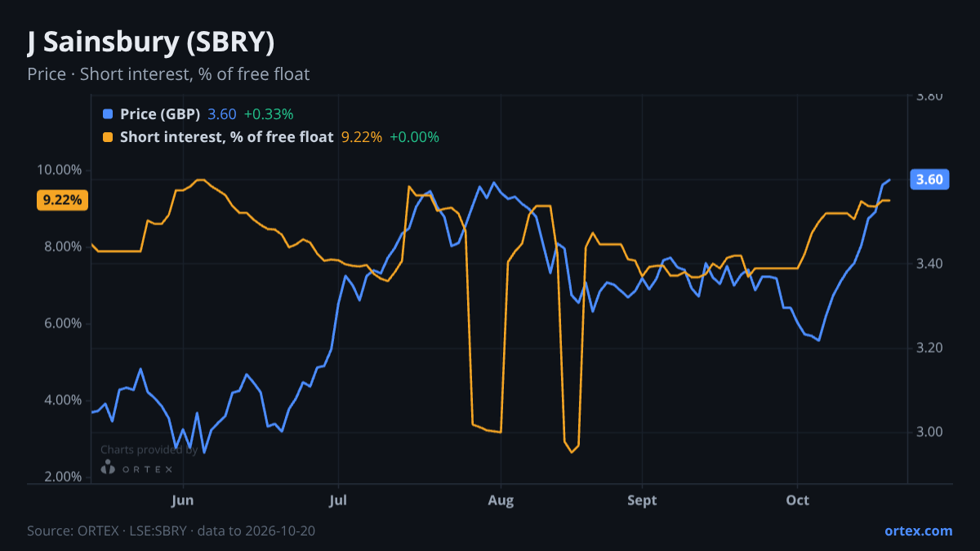Select 'Short interest, % of free float' legend label
Image resolution: width=980 pixels, height=551 pixels.
(x=226, y=137)
